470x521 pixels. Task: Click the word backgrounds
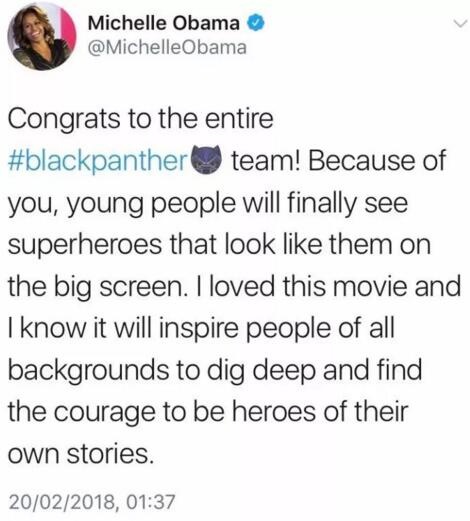point(89,371)
